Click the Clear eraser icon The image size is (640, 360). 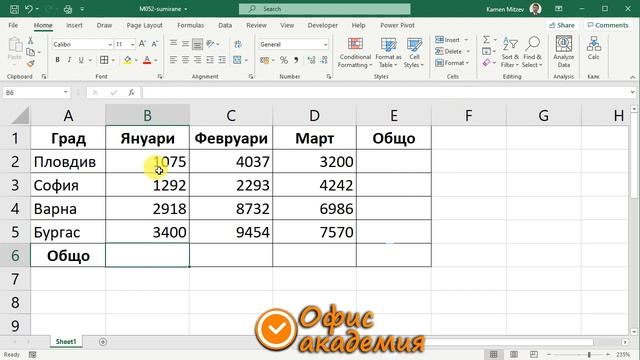[486, 62]
